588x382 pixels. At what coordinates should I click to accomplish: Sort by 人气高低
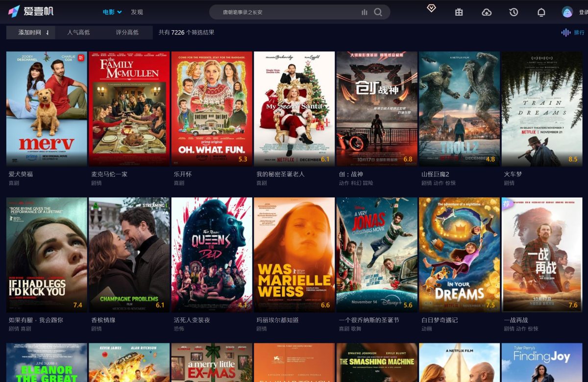pos(78,32)
